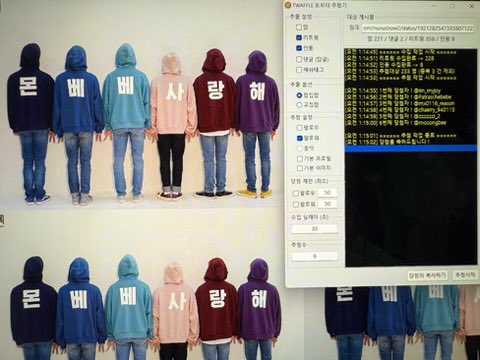This screenshot has height=360, width=480.
Task: Uncheck the 인용 checkbox
Action: [x=299, y=48]
